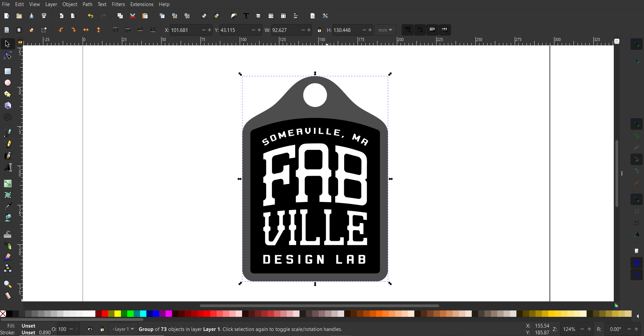This screenshot has height=336, width=644.
Task: Open the XML editor from the toolbar
Action: pos(271,16)
